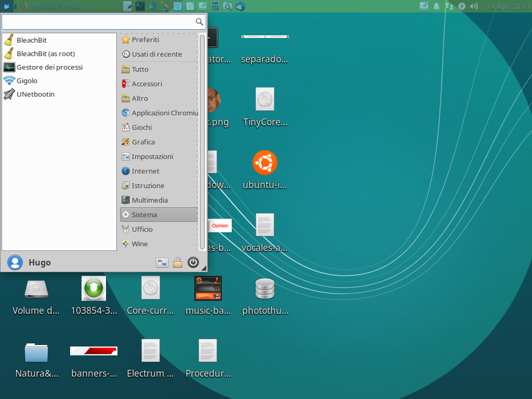Open settings manager button in menu footer

[x=162, y=262]
